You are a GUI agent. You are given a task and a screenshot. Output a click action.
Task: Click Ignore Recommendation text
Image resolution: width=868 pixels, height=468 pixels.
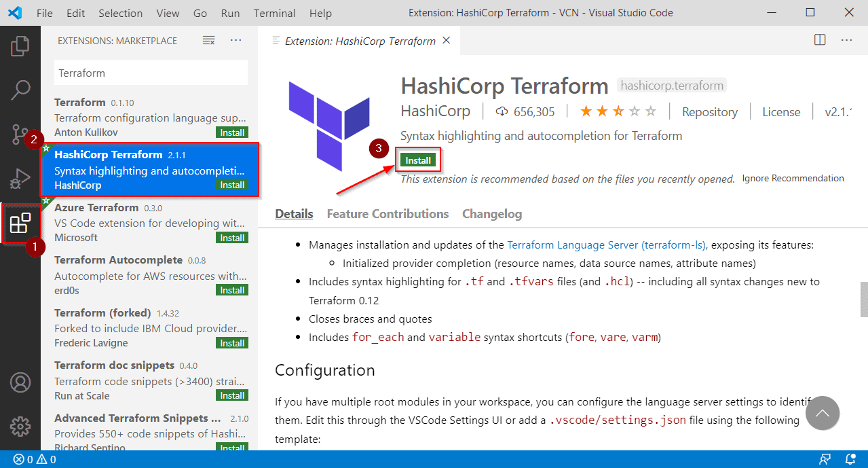click(x=792, y=177)
